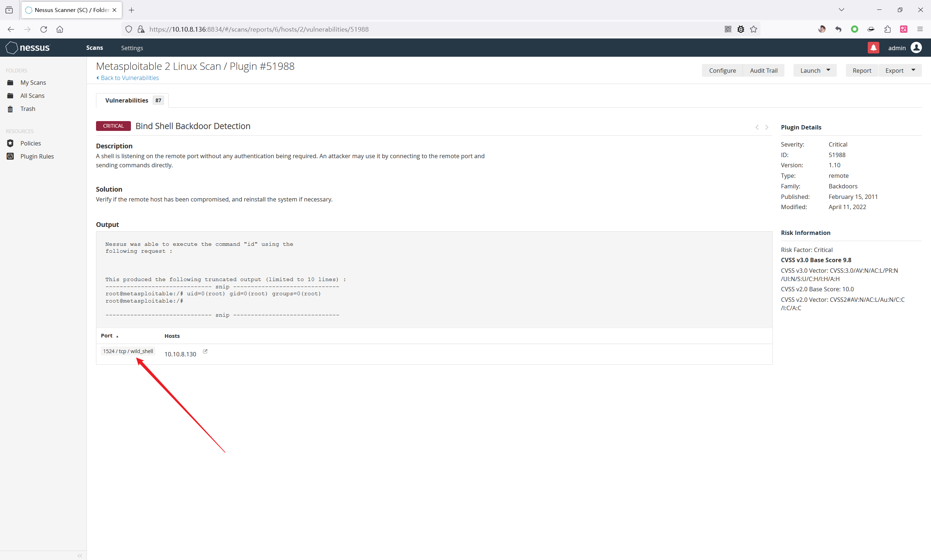Image resolution: width=931 pixels, height=560 pixels.
Task: Click the Bind Shell Backdoor Detection title
Action: 193,126
